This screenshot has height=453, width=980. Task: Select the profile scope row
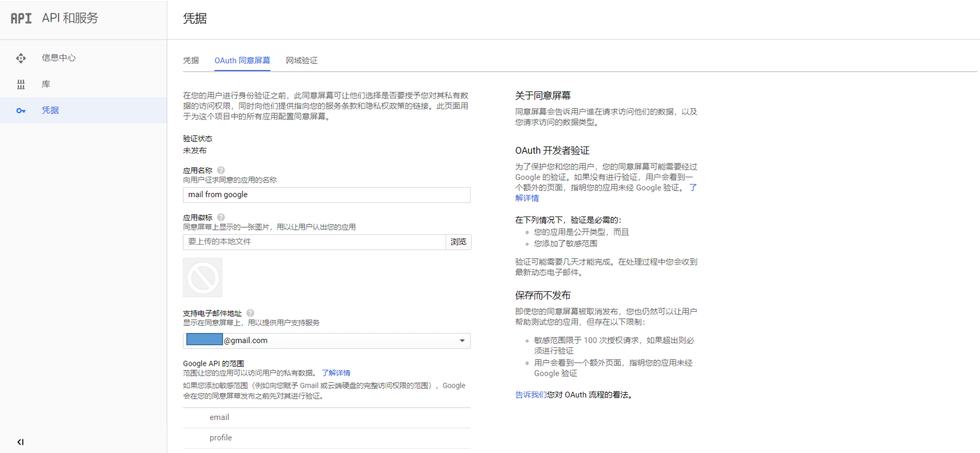coord(220,438)
